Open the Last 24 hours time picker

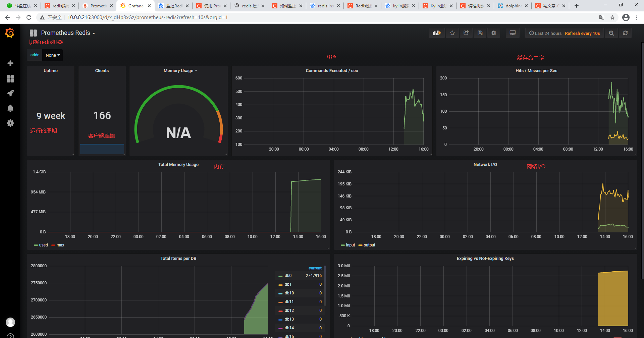coord(545,33)
